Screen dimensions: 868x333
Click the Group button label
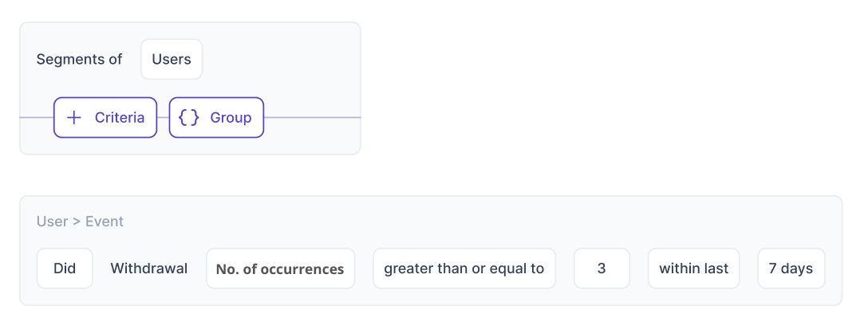231,118
